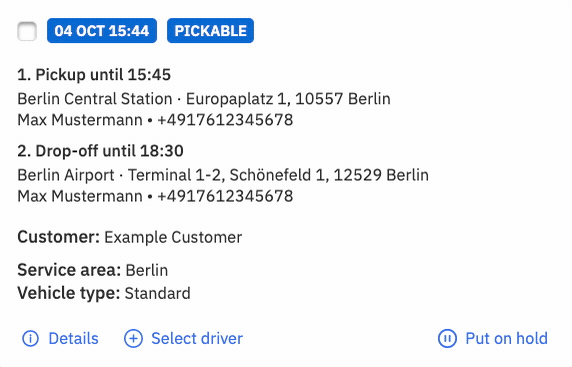Tick the order selection checkbox
Viewport: 572px width, 367px height.
point(27,31)
